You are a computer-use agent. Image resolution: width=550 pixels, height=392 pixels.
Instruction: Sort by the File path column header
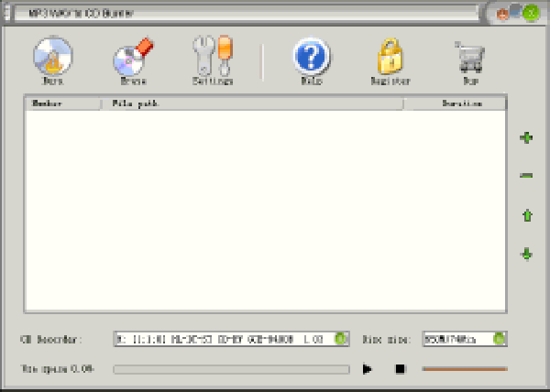pyautogui.click(x=252, y=103)
